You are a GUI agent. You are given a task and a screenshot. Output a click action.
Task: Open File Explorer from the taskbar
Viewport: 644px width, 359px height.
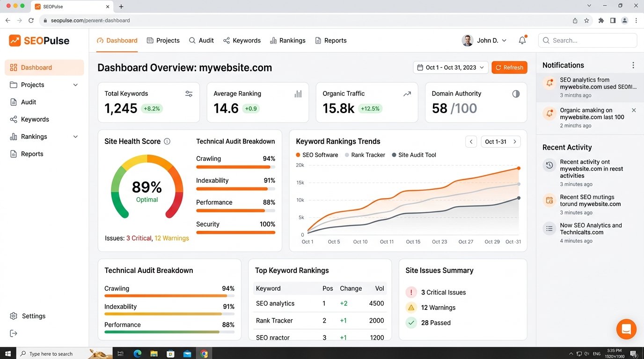(x=154, y=353)
